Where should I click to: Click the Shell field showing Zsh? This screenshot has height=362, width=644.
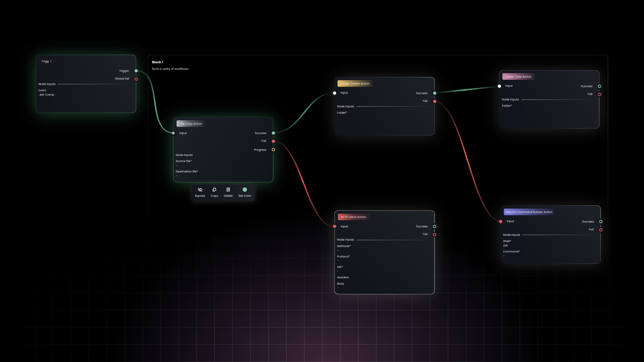click(505, 245)
